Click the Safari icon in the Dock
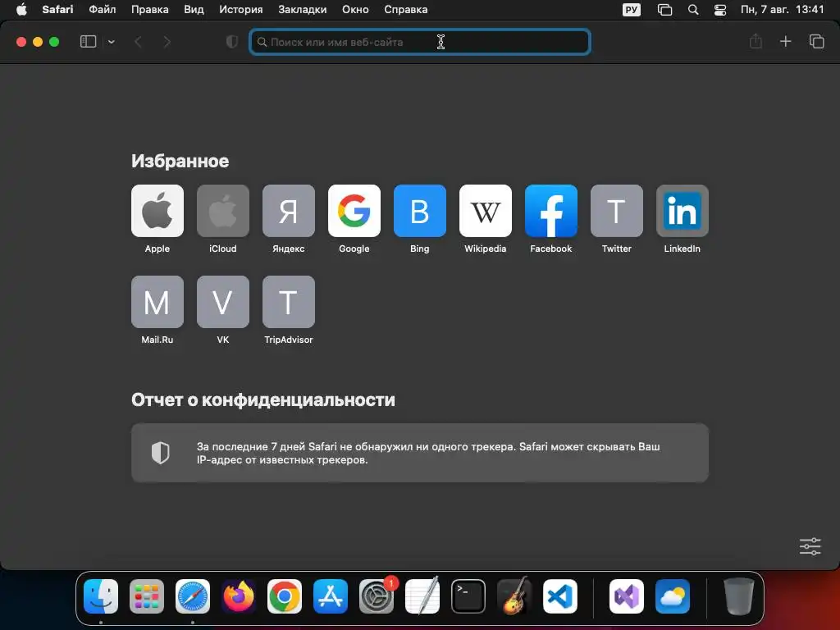Screen dimensions: 840x630 [193, 596]
